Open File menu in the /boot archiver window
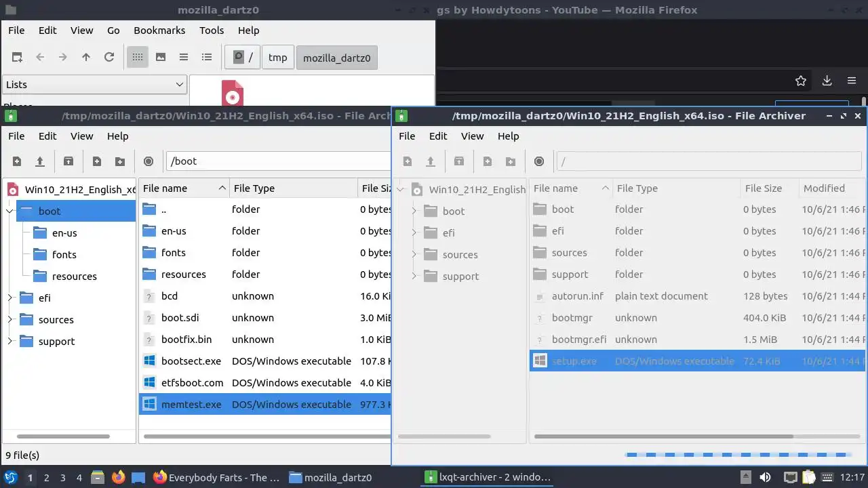The height and width of the screenshot is (488, 868). pos(16,136)
